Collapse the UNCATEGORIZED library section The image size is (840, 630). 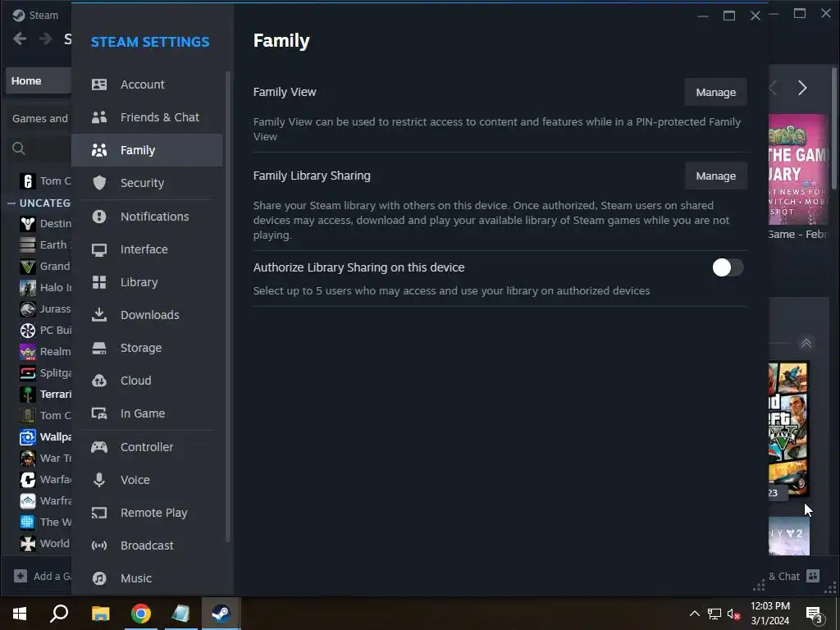click(11, 203)
